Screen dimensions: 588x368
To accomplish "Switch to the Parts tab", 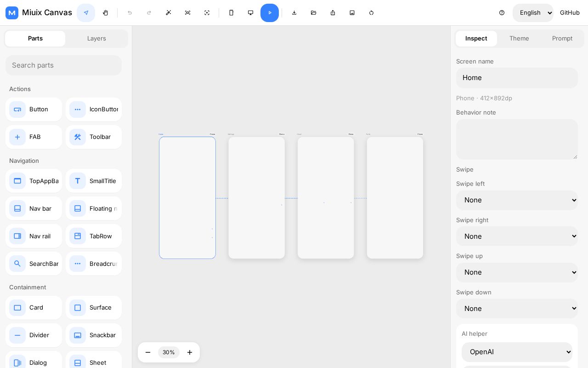I will pyautogui.click(x=35, y=39).
